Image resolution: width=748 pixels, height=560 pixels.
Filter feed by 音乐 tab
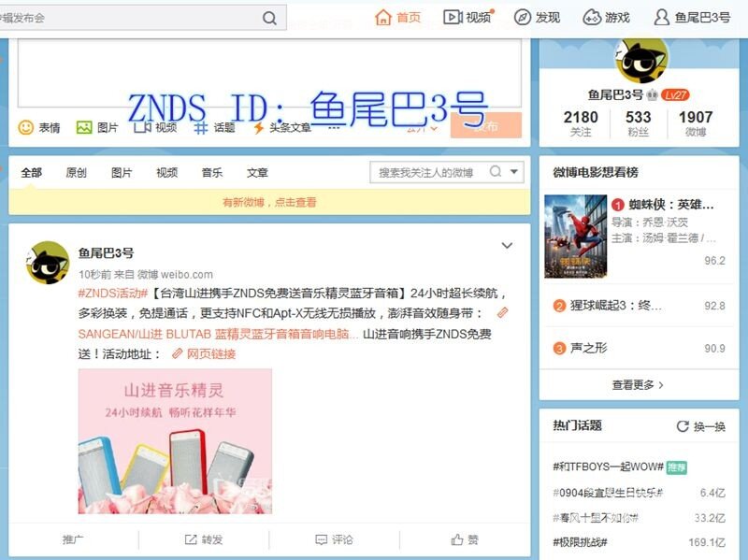point(212,173)
